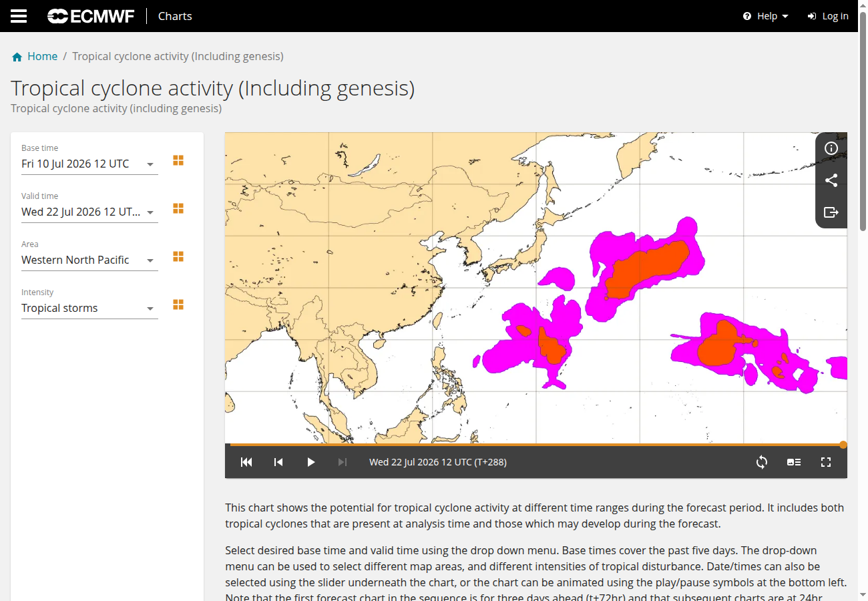The width and height of the screenshot is (868, 601).
Task: Open Intensity grid selector icon
Action: click(178, 305)
